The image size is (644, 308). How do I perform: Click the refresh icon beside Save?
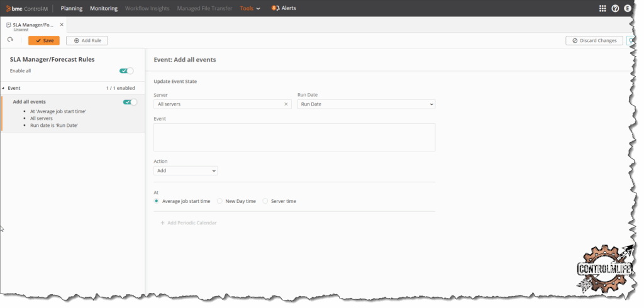tap(10, 40)
